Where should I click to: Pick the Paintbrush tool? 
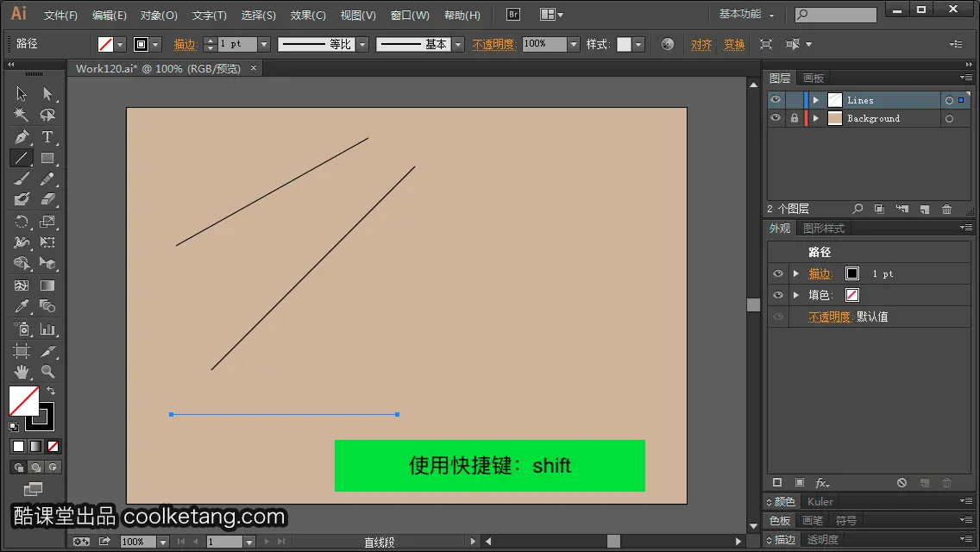pyautogui.click(x=22, y=179)
